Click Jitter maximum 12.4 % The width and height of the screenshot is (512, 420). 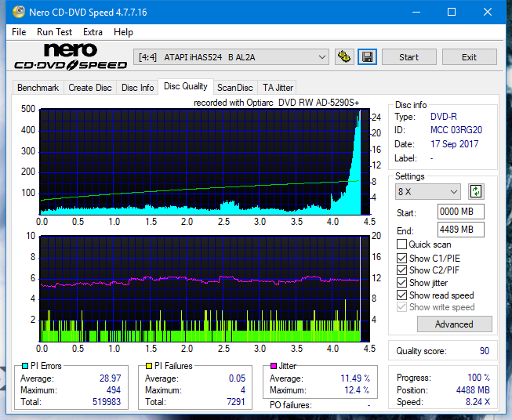pyautogui.click(x=357, y=390)
